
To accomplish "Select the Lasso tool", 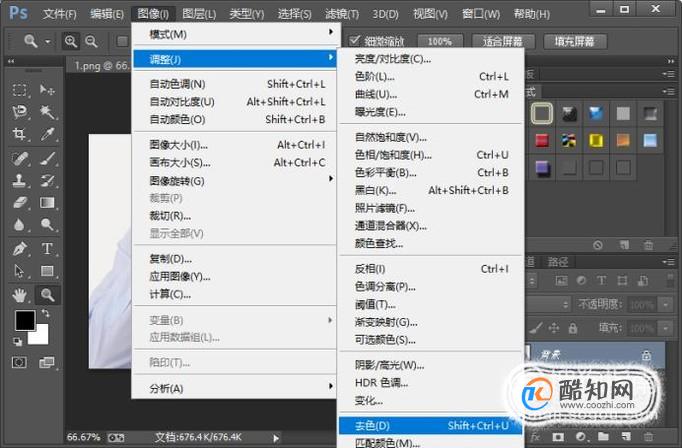I will (x=19, y=112).
